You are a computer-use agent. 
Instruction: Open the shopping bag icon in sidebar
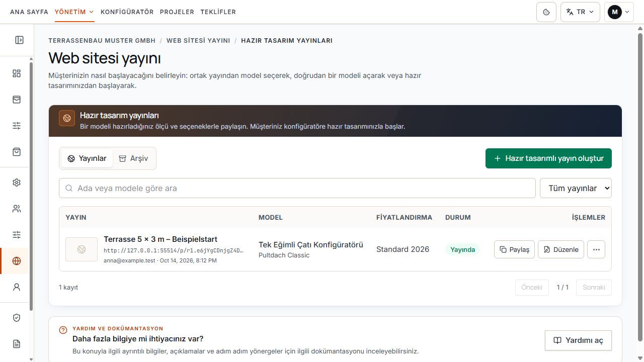tap(17, 152)
